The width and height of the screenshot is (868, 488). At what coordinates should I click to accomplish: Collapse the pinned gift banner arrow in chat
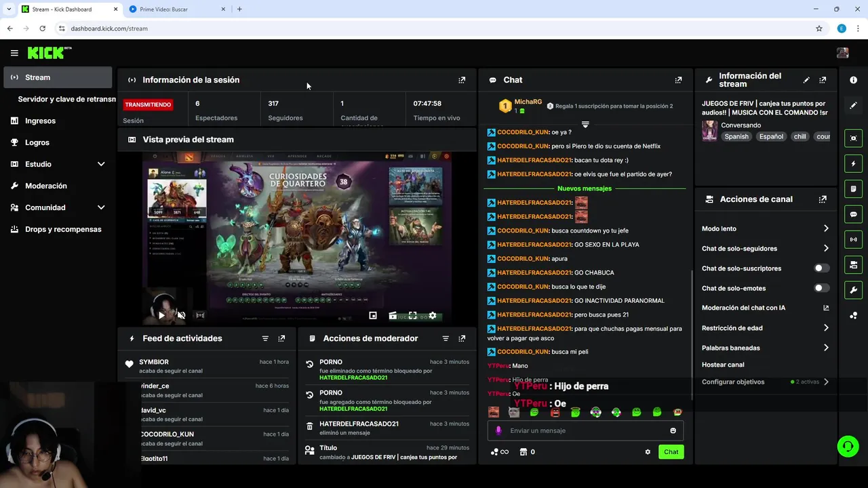(x=585, y=125)
